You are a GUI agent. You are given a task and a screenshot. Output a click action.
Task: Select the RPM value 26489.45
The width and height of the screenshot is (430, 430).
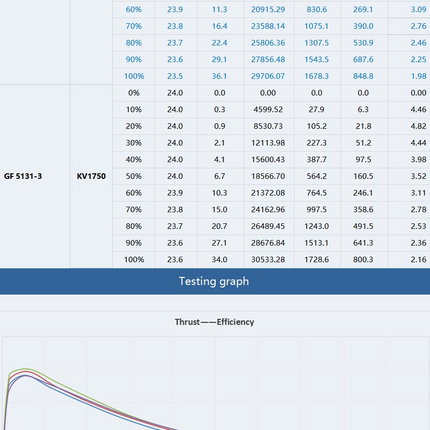(268, 226)
